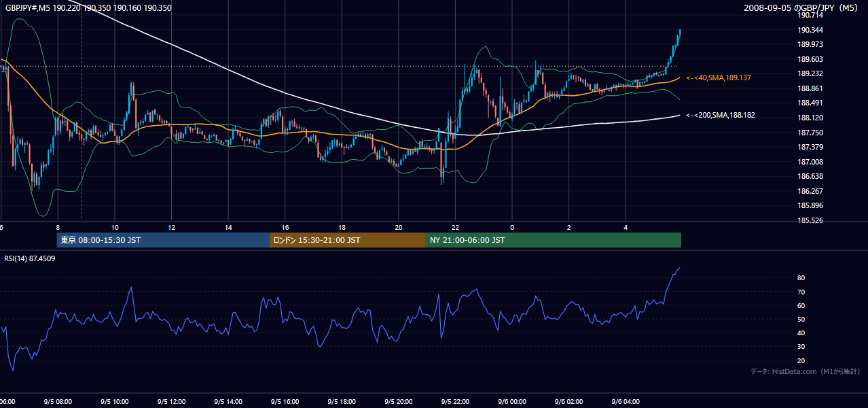This screenshot has height=408, width=868.
Task: Click price axis value 187.750
Action: (x=811, y=133)
